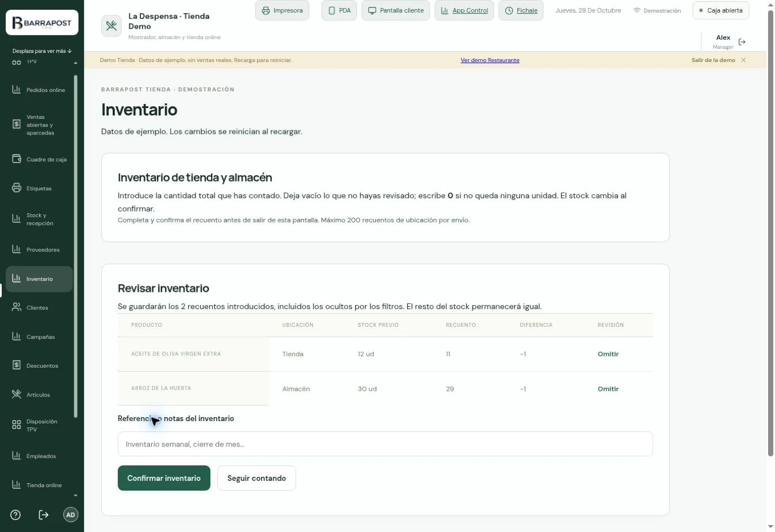This screenshot has height=532, width=775.
Task: Open Pantalla cliente in the top bar
Action: pos(396,10)
